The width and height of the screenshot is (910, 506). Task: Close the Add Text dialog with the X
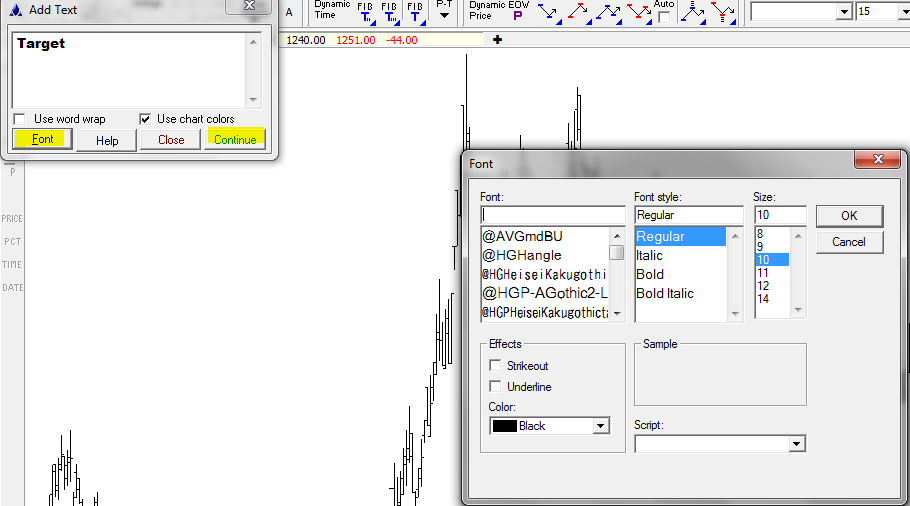(x=249, y=6)
